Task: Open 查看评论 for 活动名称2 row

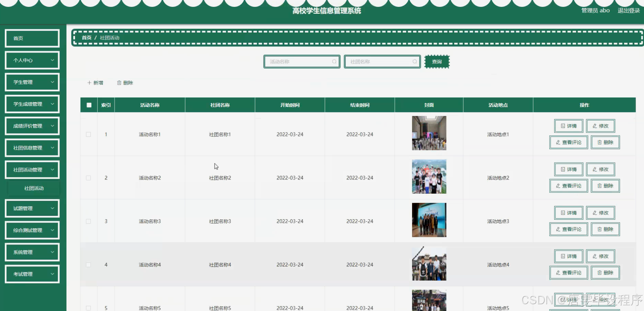Action: pos(569,186)
